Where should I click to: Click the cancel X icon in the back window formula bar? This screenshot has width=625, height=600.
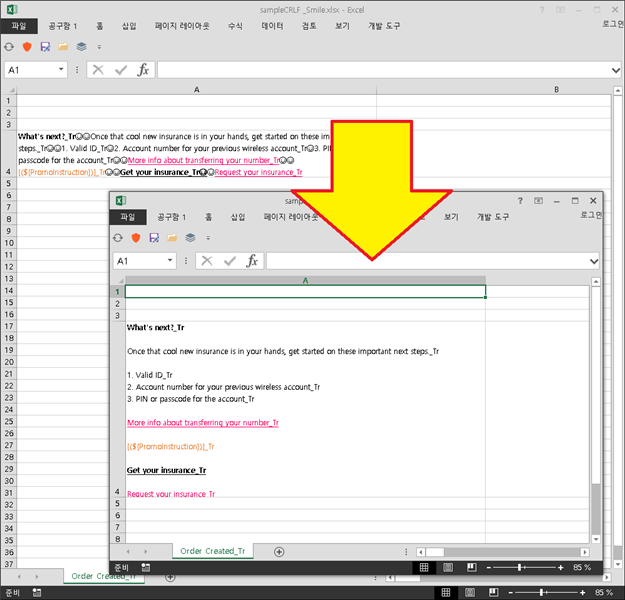(x=98, y=70)
